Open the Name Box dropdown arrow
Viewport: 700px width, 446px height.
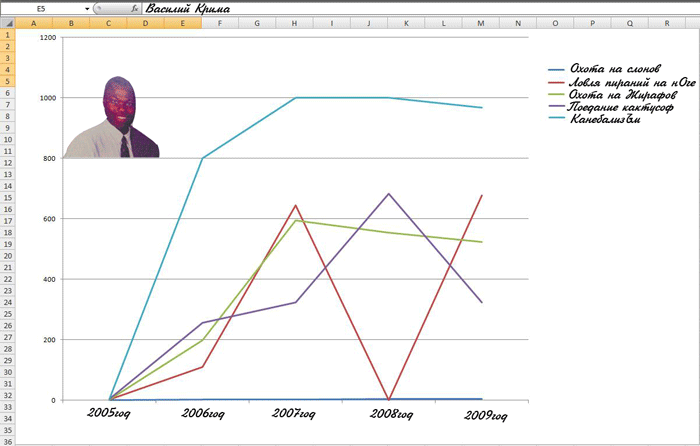coord(87,8)
